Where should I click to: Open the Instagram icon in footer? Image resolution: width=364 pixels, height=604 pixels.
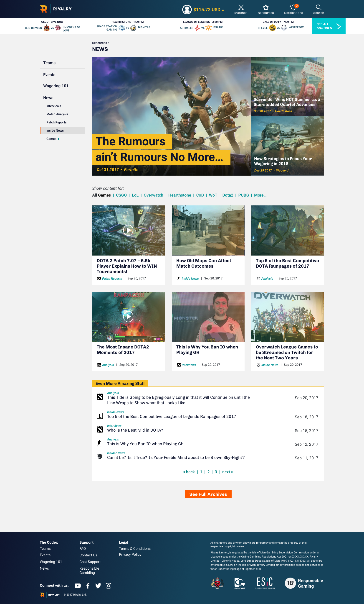click(109, 586)
